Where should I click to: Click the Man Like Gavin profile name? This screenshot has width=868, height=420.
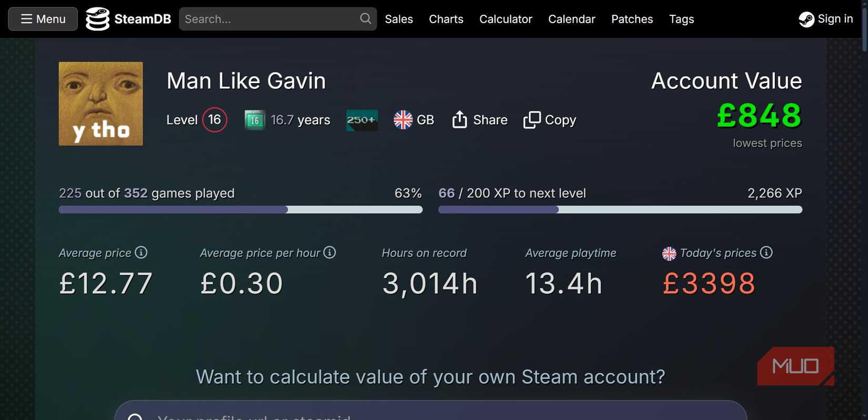pos(246,81)
